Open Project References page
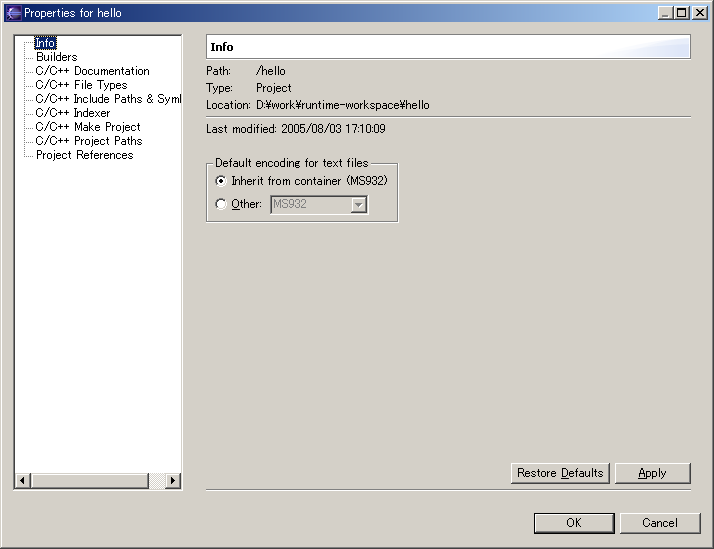Image resolution: width=714 pixels, height=549 pixels. [x=85, y=155]
